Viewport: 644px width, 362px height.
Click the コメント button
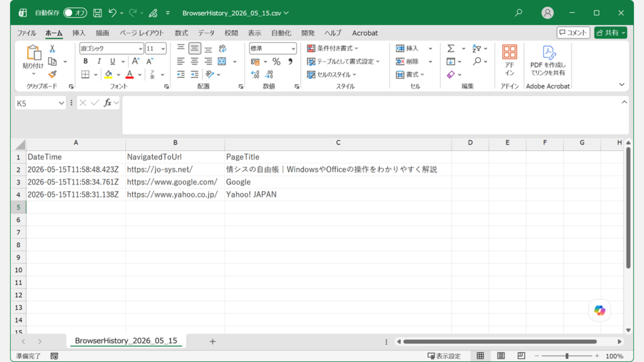point(573,33)
